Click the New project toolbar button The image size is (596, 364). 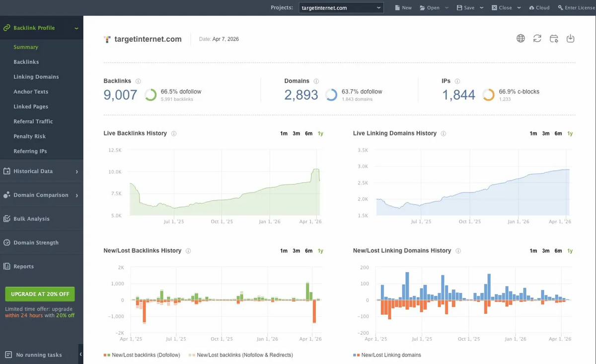coord(403,8)
